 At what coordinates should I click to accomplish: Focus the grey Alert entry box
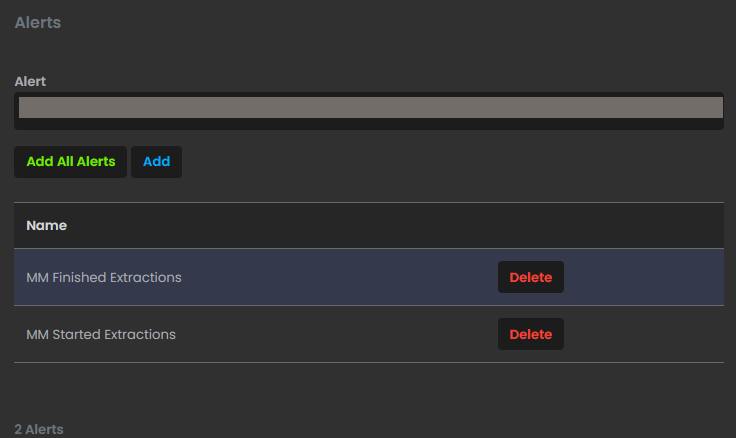coord(369,108)
